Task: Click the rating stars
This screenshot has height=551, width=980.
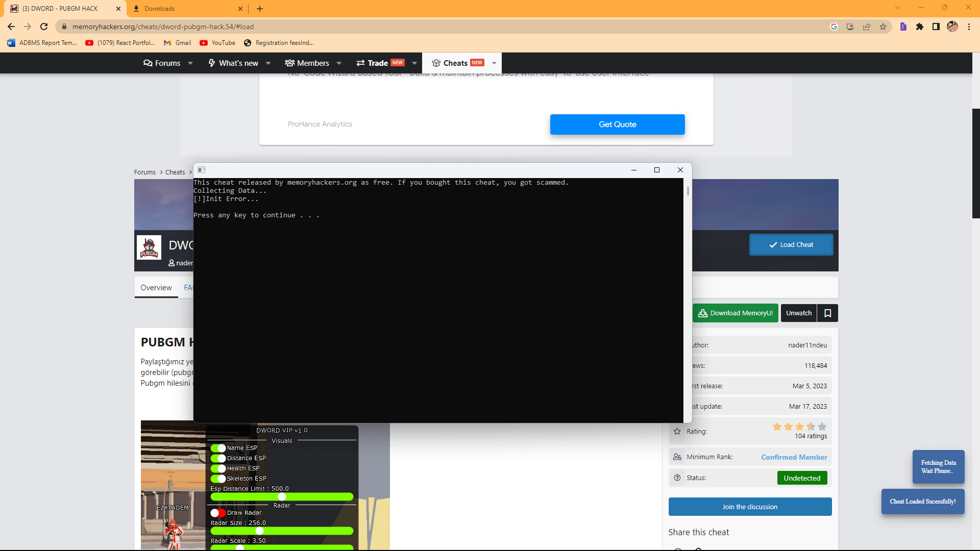Action: 799,427
